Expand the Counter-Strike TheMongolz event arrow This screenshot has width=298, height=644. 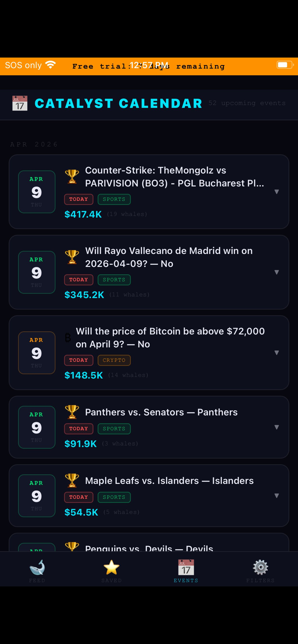click(x=276, y=192)
